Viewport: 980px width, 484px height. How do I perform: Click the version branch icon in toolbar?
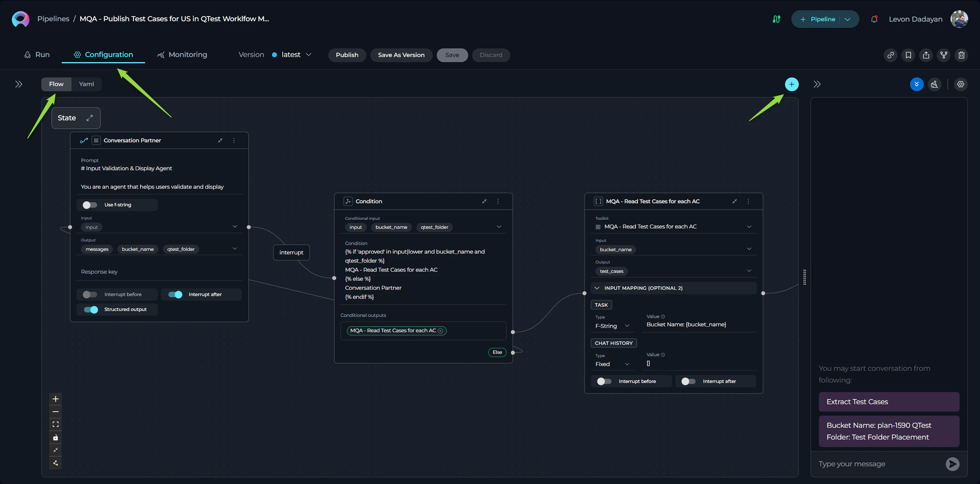pyautogui.click(x=944, y=55)
